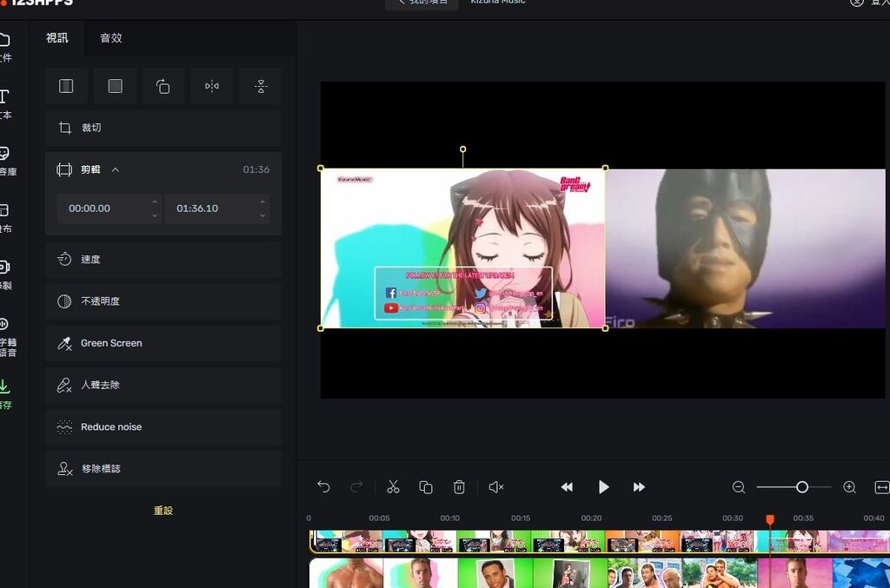Viewport: 890px width, 588px height.
Task: Open the 裁切 crop option
Action: click(x=163, y=128)
